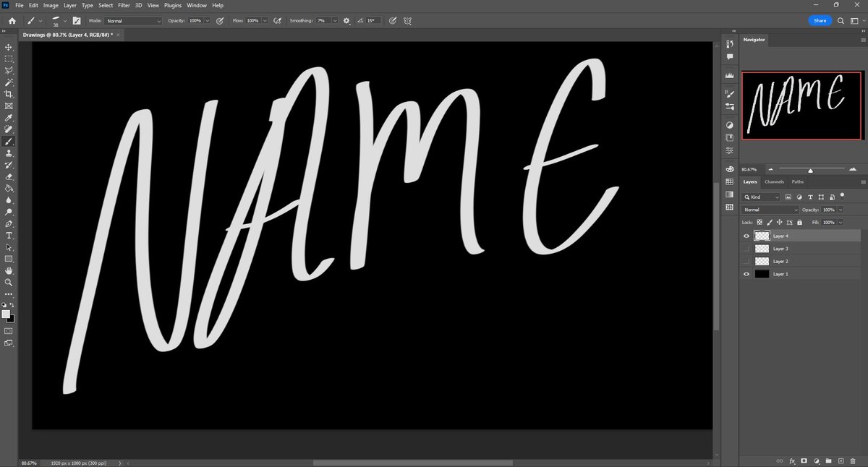The height and width of the screenshot is (467, 868).
Task: Toggle pressure for opacity button
Action: click(x=218, y=21)
